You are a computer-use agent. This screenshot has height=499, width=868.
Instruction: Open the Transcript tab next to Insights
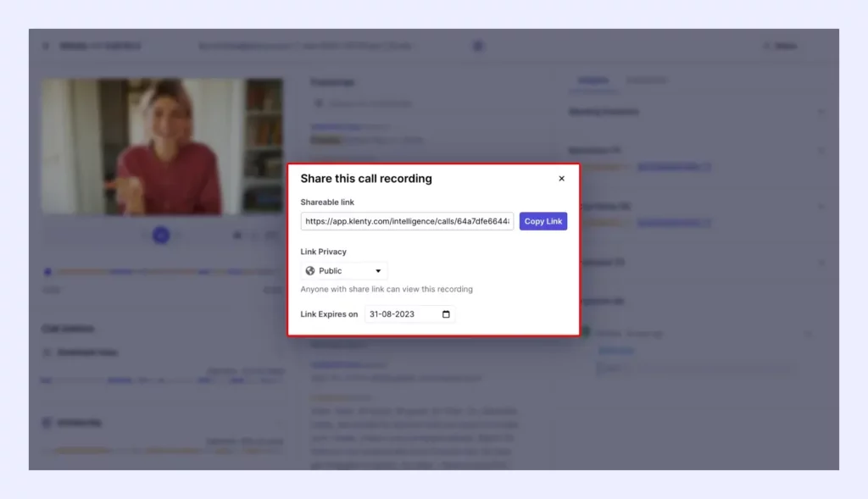pyautogui.click(x=646, y=80)
